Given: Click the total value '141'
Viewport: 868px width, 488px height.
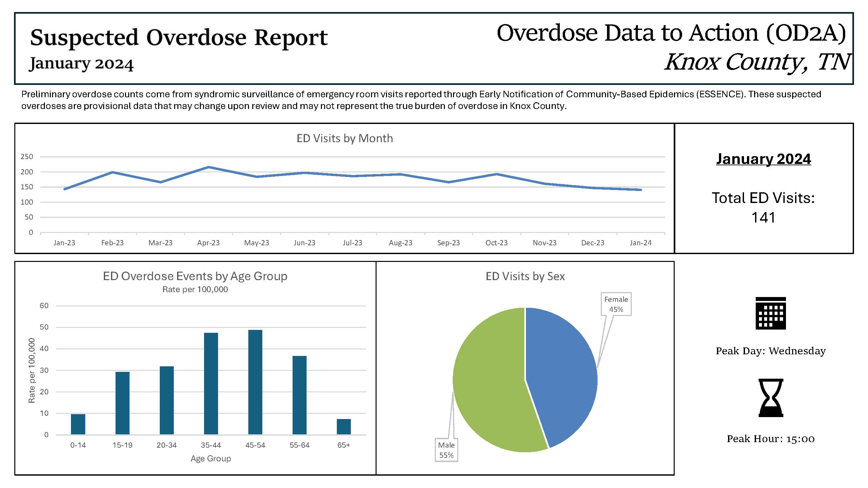Looking at the screenshot, I should pyautogui.click(x=763, y=218).
